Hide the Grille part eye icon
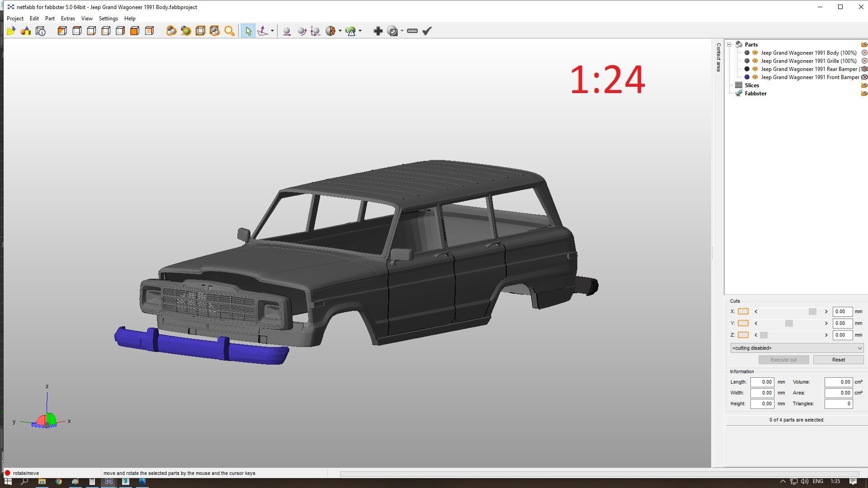 [x=755, y=61]
